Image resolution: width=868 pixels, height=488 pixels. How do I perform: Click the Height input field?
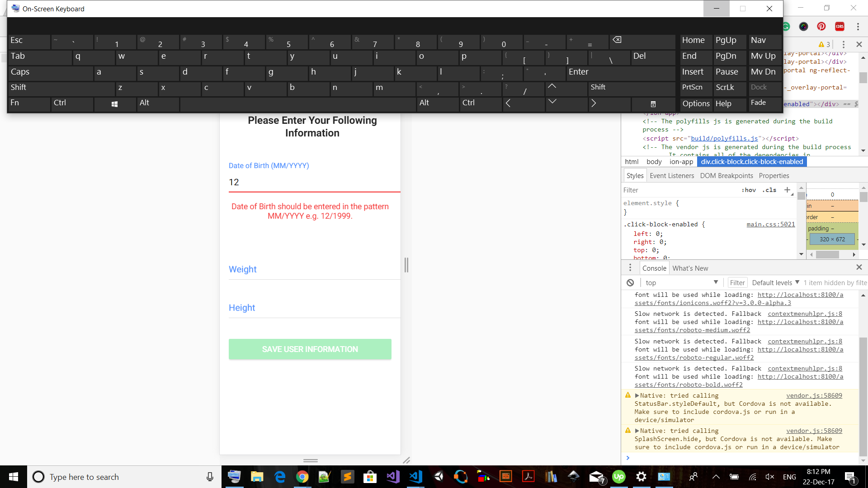click(315, 308)
